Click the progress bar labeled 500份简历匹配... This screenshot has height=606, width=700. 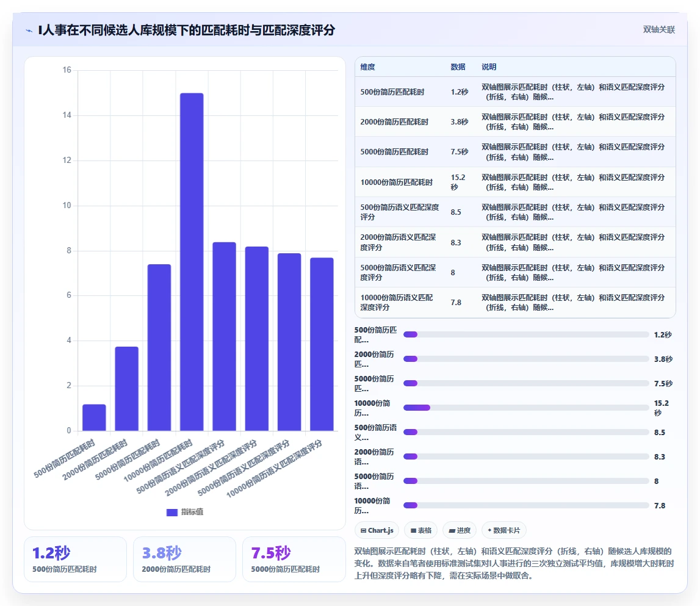526,334
